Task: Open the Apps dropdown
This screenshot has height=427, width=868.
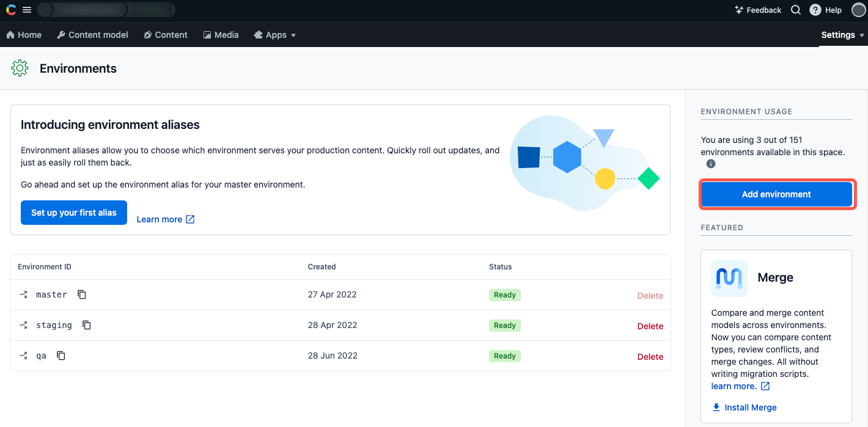Action: click(274, 35)
